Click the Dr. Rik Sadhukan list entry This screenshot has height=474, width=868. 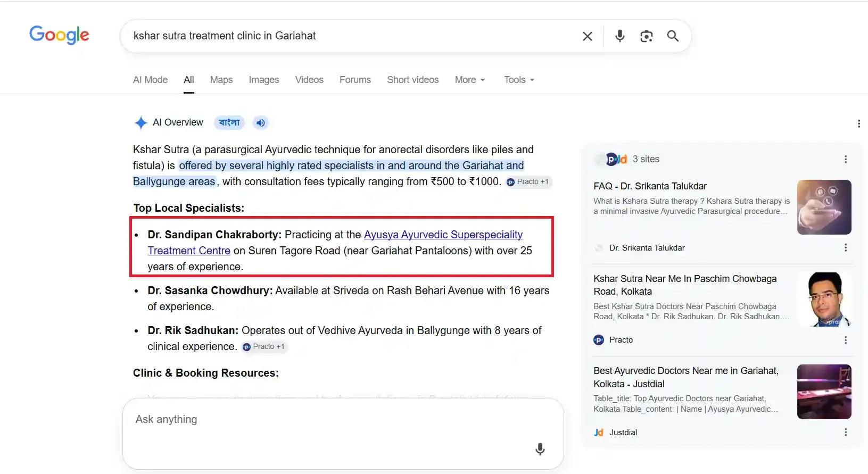tap(344, 338)
